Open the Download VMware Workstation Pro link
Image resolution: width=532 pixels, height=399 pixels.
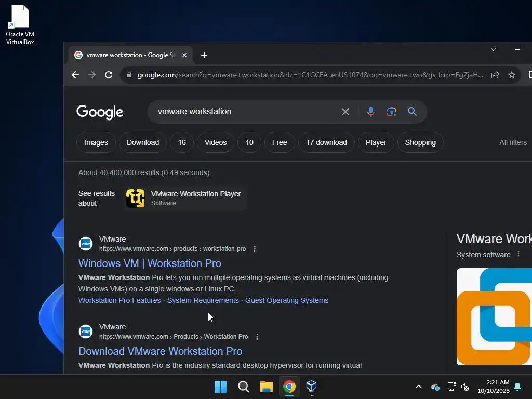click(160, 352)
